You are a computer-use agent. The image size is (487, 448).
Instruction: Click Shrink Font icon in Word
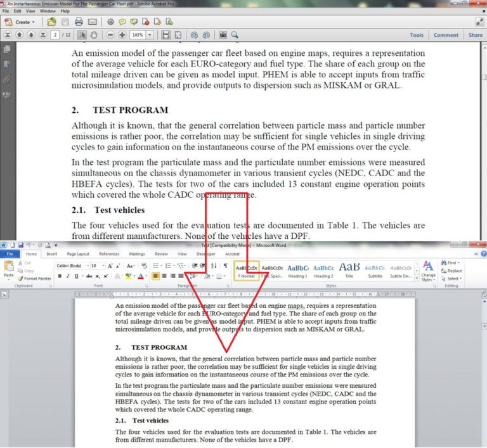point(118,266)
